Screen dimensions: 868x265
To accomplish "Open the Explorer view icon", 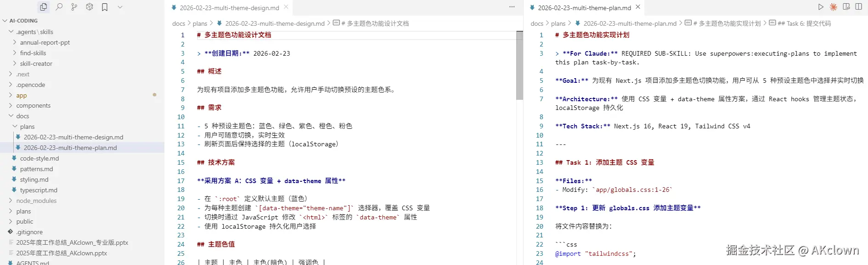I will [44, 7].
